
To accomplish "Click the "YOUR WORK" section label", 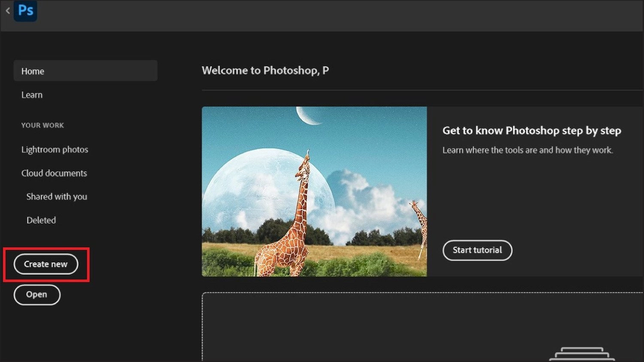I will tap(43, 125).
